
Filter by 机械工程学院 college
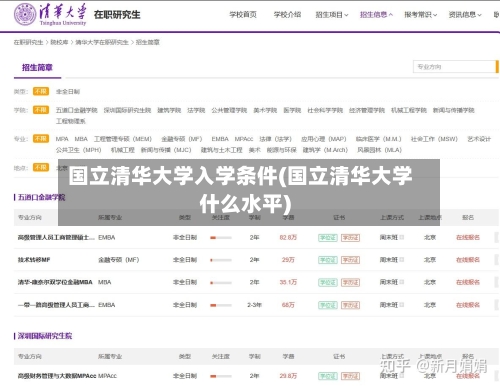point(409,110)
